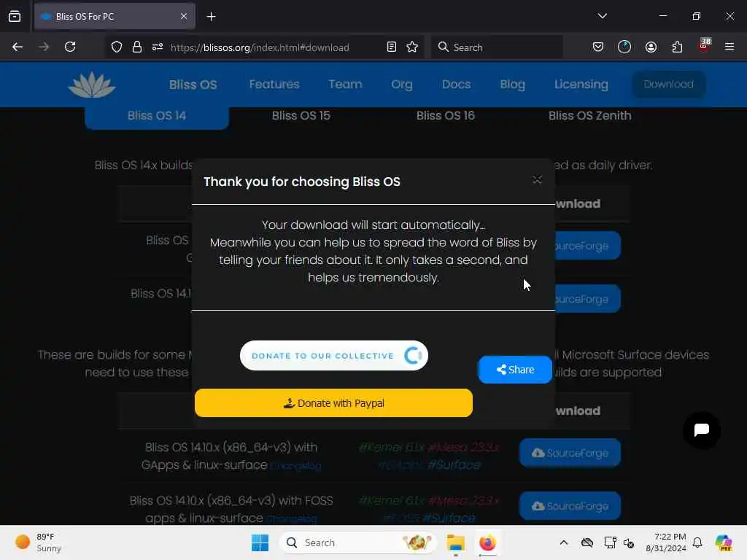The width and height of the screenshot is (747, 560).
Task: Open Copilot icon in taskbar
Action: (723, 542)
